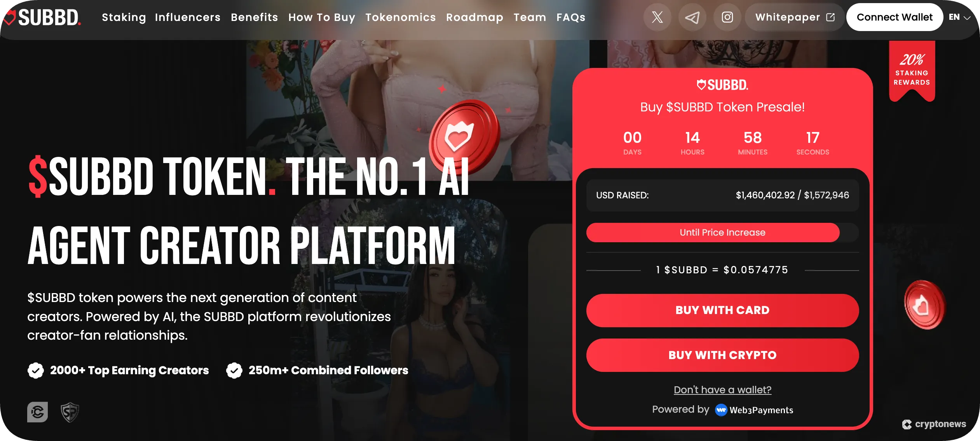The width and height of the screenshot is (980, 441).
Task: Click the SolidProof shield badge icon
Action: point(70,412)
